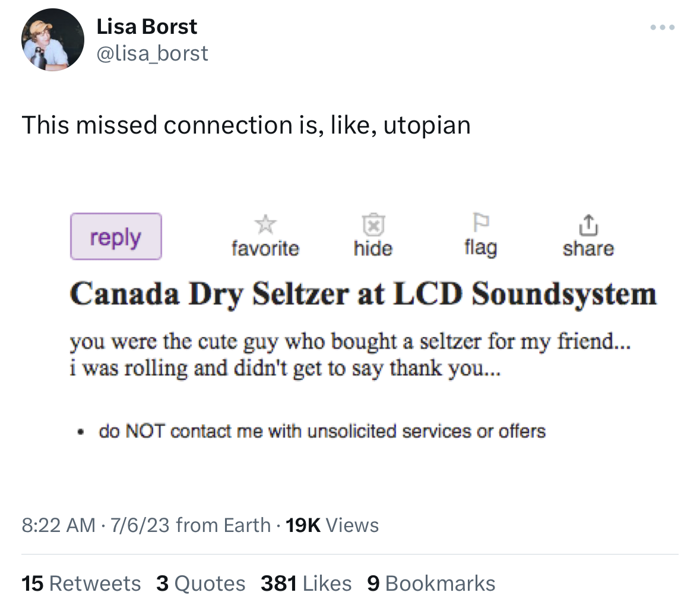Click the "share" text label
The width and height of the screenshot is (700, 605).
(588, 248)
